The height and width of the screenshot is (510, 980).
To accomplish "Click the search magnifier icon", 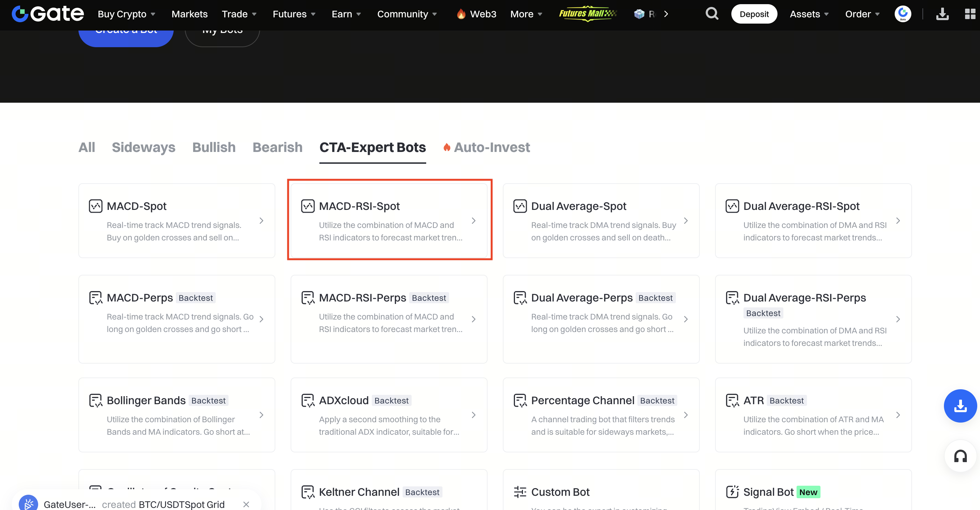I will click(711, 14).
